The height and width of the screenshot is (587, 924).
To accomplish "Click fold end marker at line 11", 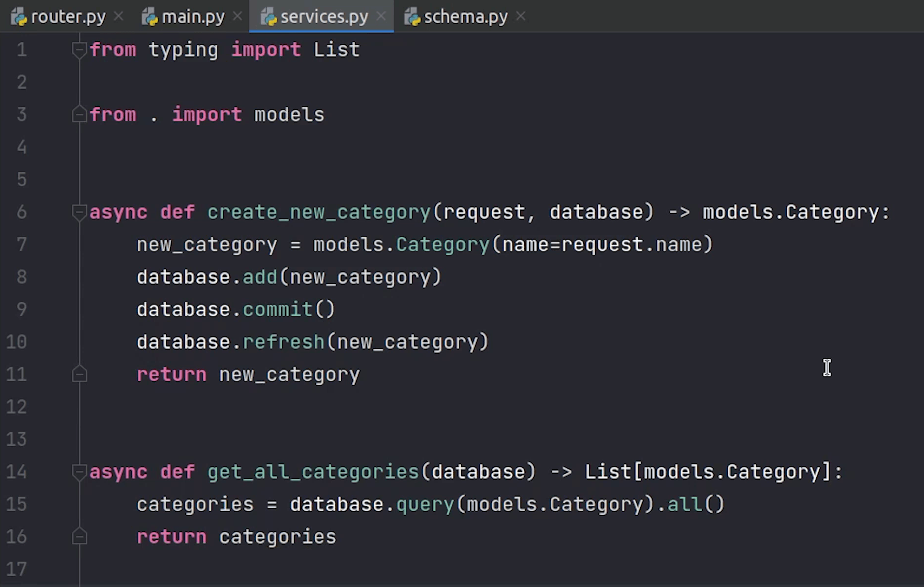I will [79, 374].
